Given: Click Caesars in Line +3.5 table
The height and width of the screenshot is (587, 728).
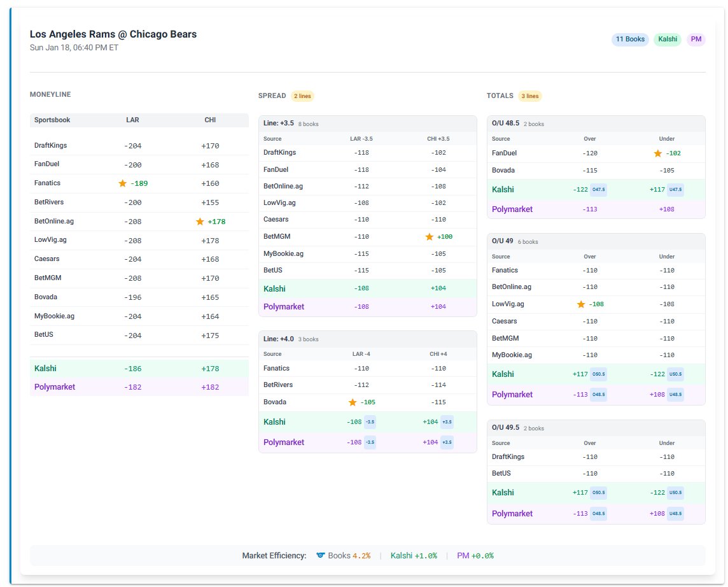Looking at the screenshot, I should point(276,219).
